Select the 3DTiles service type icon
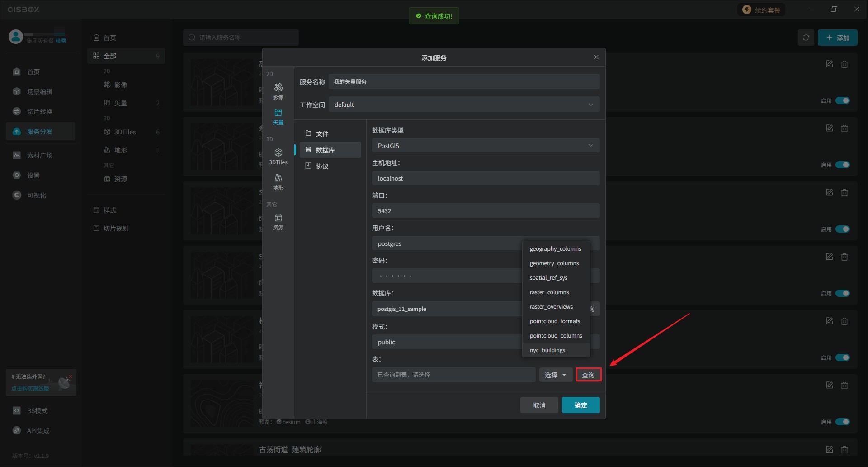The width and height of the screenshot is (868, 467). coord(278,156)
